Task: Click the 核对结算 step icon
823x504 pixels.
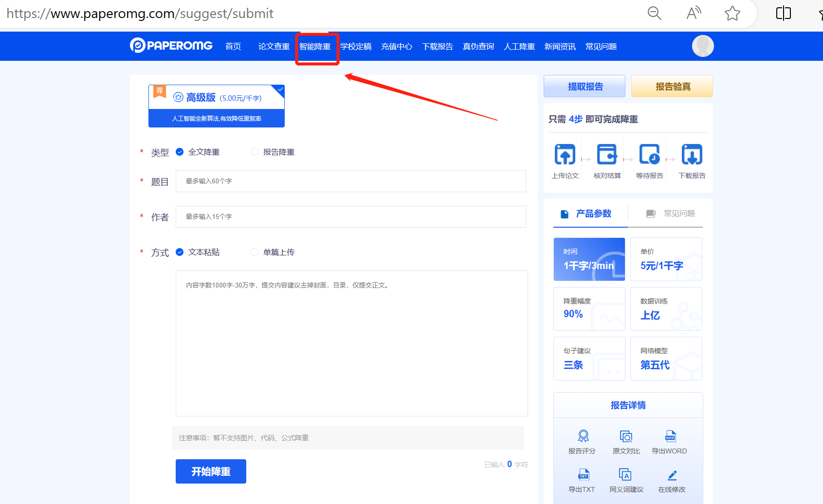Action: click(x=607, y=154)
